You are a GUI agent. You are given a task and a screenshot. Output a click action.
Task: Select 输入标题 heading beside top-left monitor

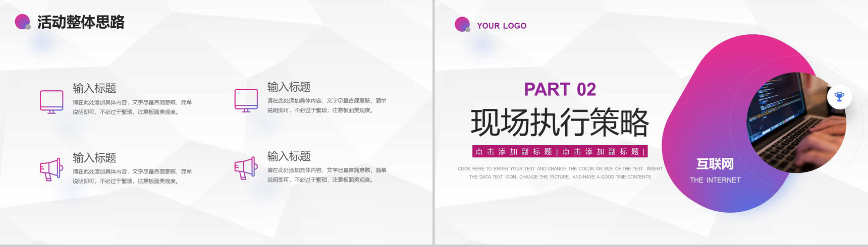(x=94, y=88)
